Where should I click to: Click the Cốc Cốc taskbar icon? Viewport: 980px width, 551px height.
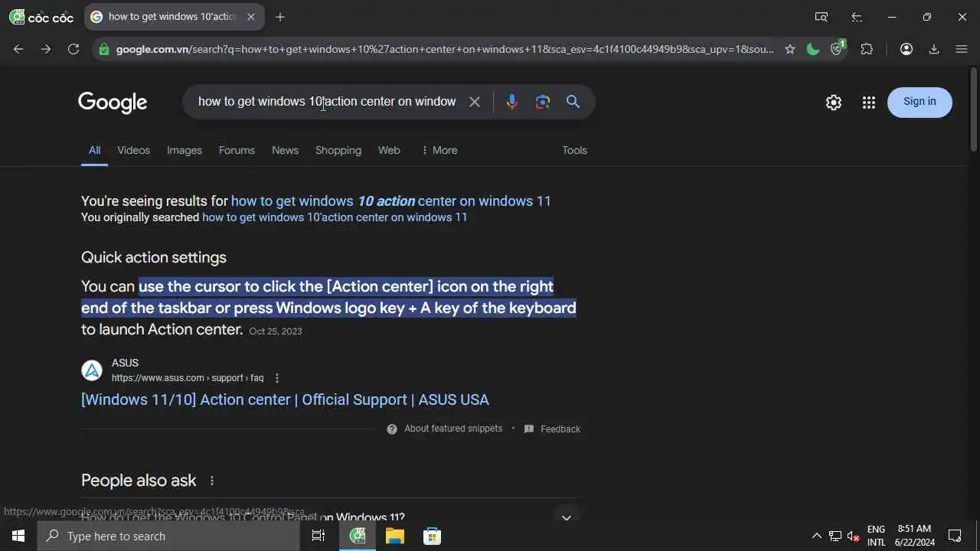pos(358,536)
